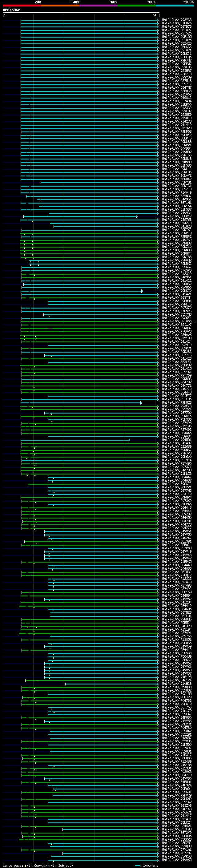
Task: Select hit label UniRef100_Q5PYQ1
Action: (x=176, y=182)
